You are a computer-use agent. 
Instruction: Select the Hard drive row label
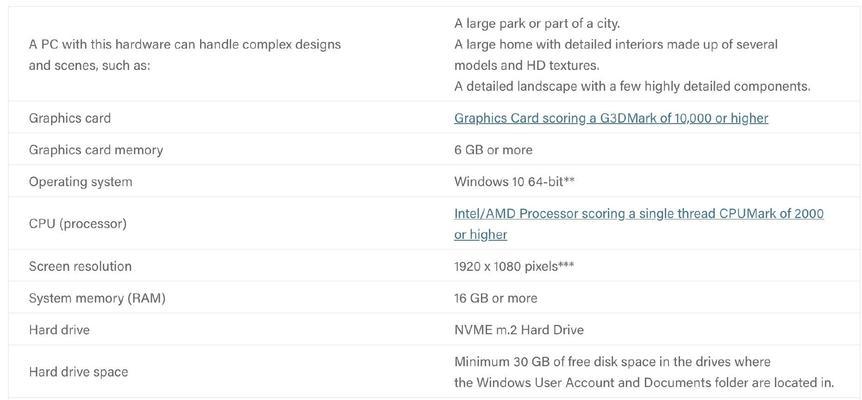click(59, 330)
